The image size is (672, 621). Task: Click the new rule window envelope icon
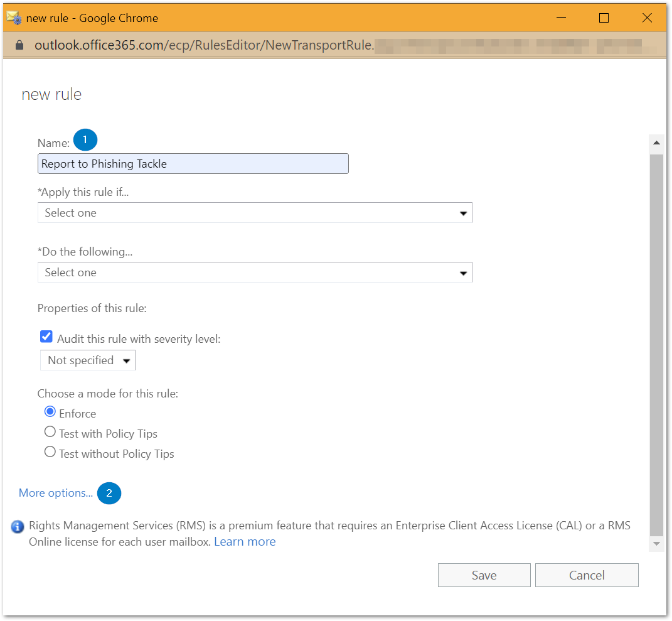pyautogui.click(x=14, y=18)
